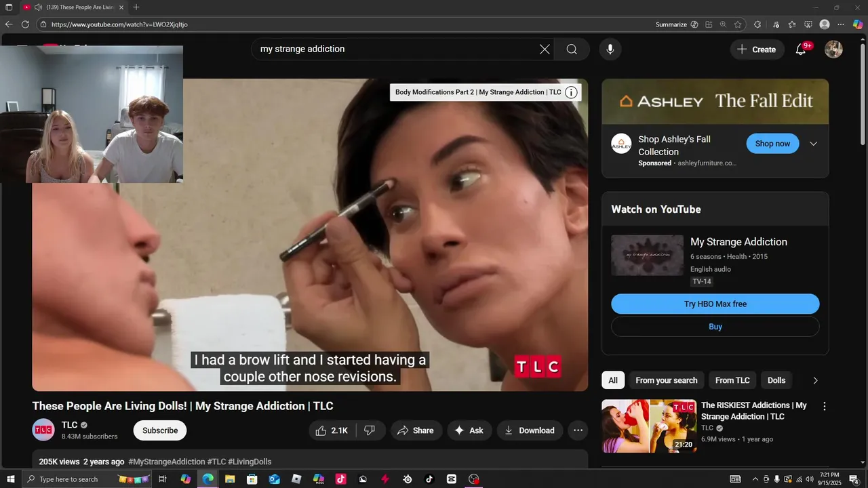Zoom the page with magnifier icon in address bar
This screenshot has height=488, width=868.
coord(724,24)
